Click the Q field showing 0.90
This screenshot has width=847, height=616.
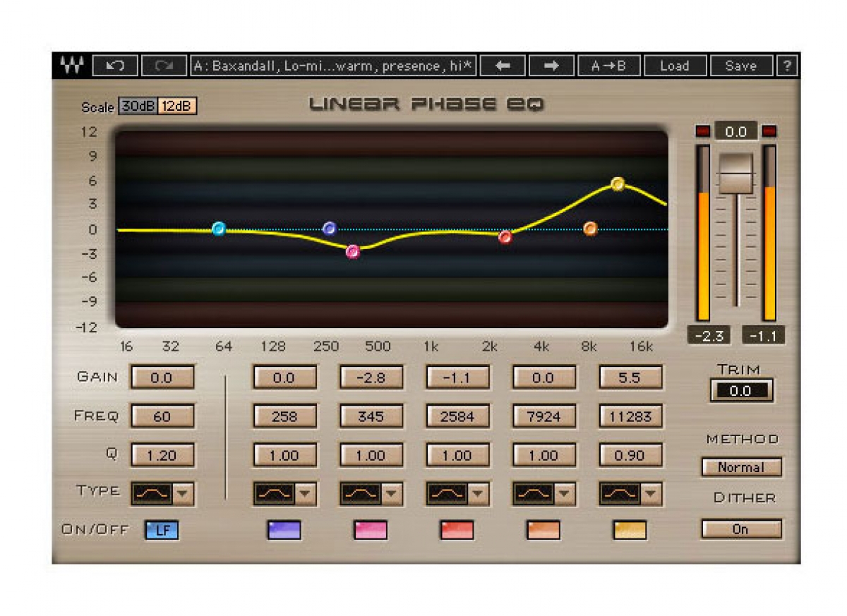630,455
